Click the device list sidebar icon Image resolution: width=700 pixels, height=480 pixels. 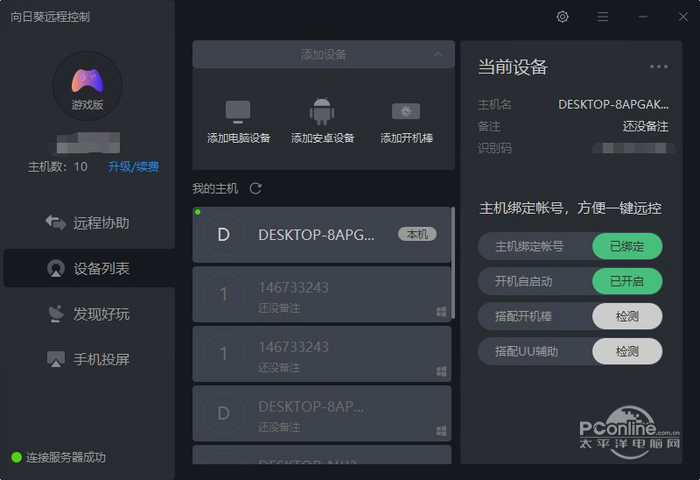[56, 268]
